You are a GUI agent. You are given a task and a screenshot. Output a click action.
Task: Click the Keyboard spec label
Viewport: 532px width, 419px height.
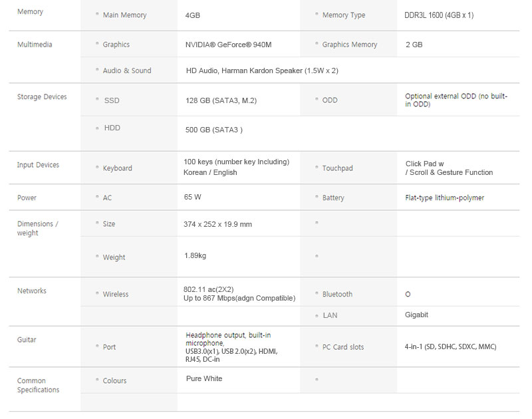pyautogui.click(x=117, y=168)
